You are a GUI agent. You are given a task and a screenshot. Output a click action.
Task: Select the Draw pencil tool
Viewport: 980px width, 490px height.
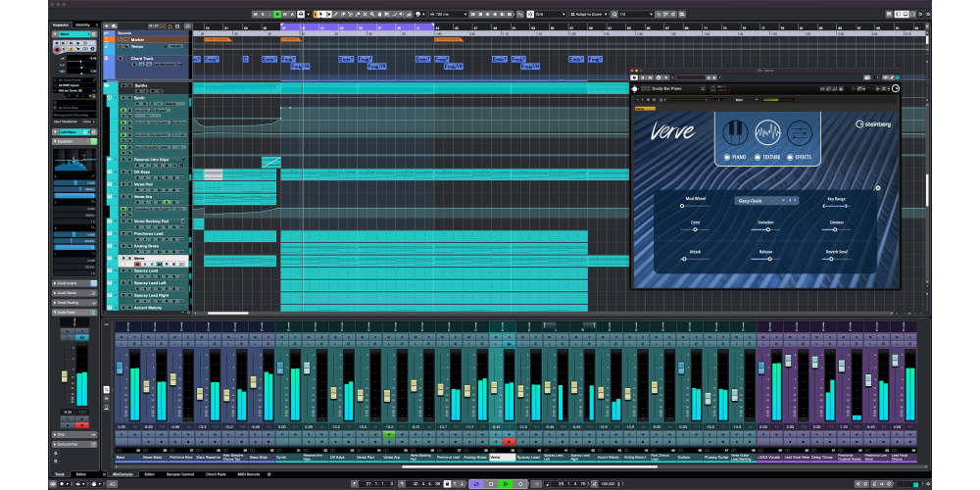(x=336, y=14)
